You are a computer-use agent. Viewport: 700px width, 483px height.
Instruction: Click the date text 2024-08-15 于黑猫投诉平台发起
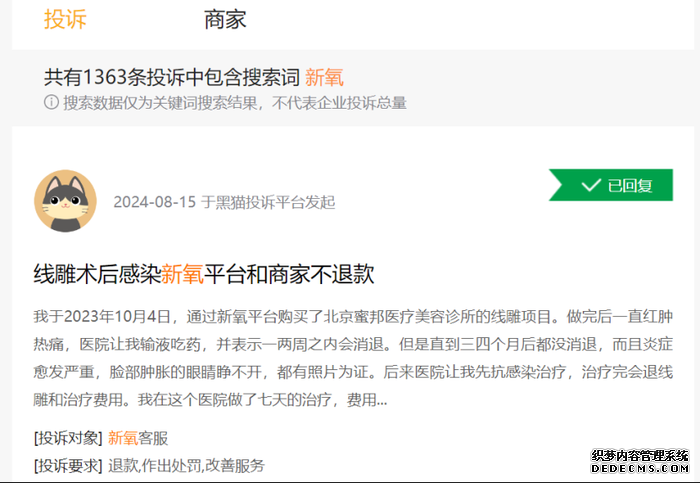224,202
